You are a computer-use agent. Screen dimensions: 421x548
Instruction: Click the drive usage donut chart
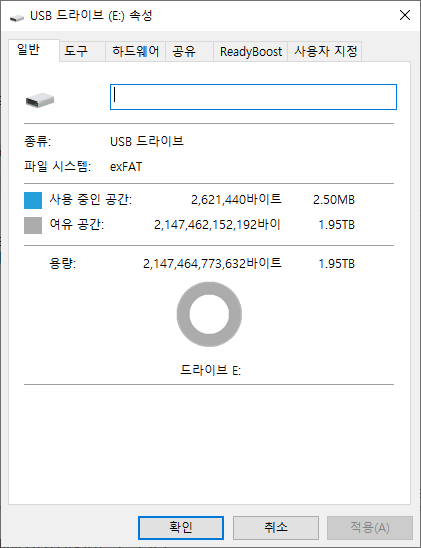(209, 314)
